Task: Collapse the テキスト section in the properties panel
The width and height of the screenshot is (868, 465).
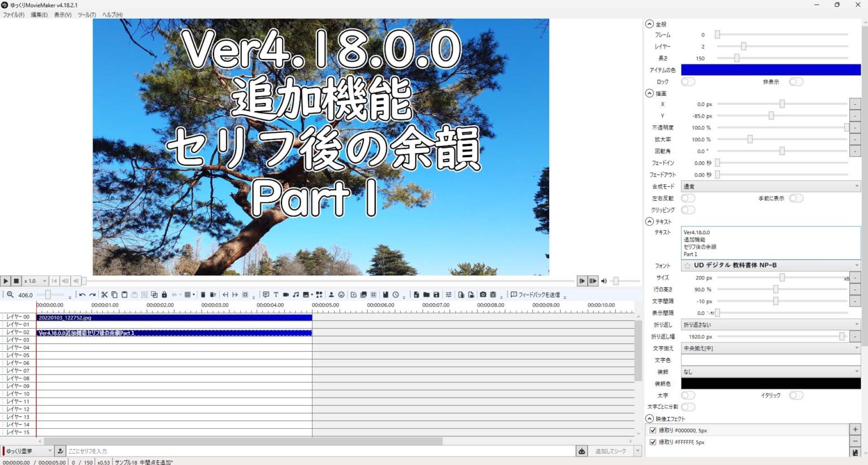Action: point(648,221)
